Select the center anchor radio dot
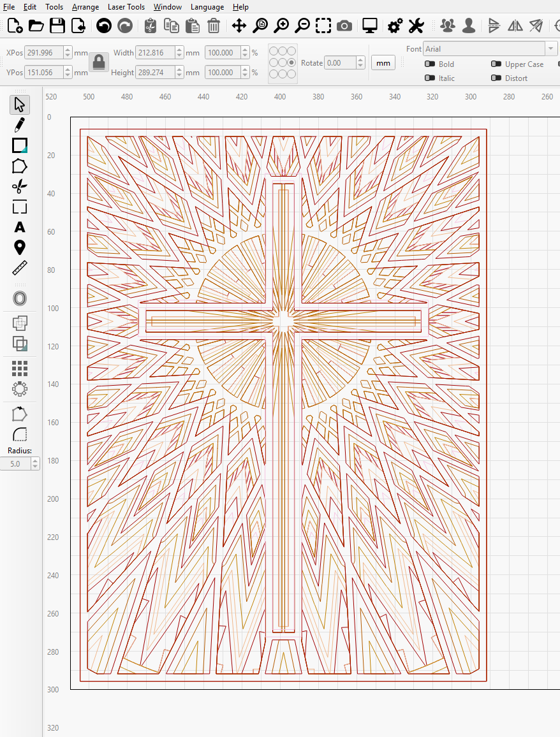 [x=283, y=62]
